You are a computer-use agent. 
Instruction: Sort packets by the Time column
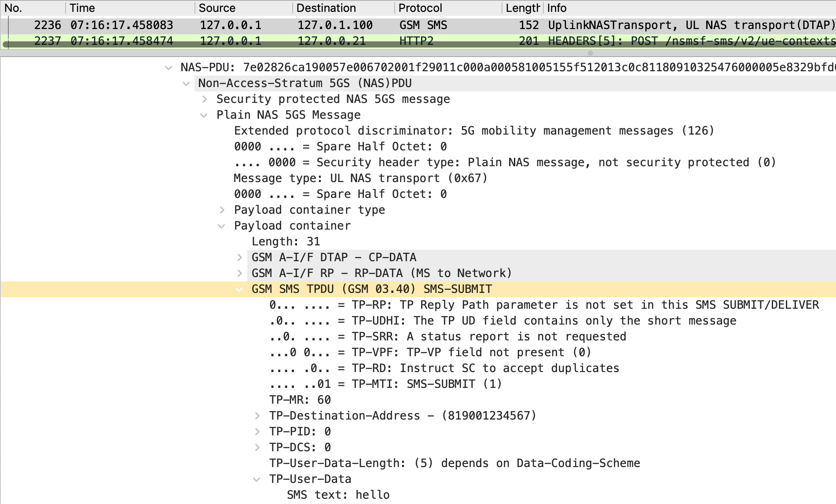click(x=82, y=8)
